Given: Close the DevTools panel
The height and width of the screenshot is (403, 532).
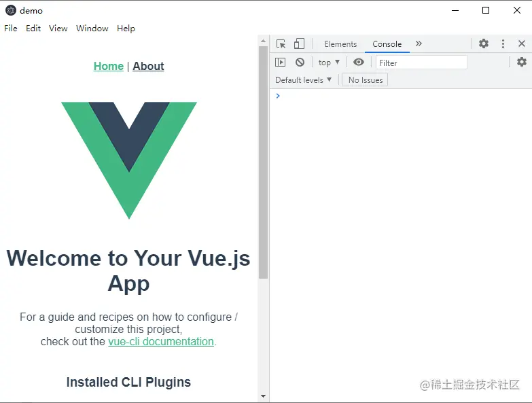Looking at the screenshot, I should 522,43.
